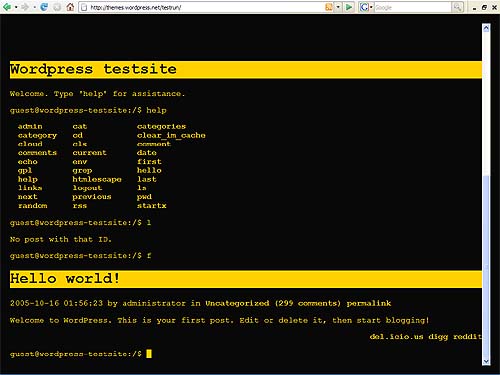Open the Forward history dropdown arrow
This screenshot has height=375, width=500.
(x=34, y=7)
